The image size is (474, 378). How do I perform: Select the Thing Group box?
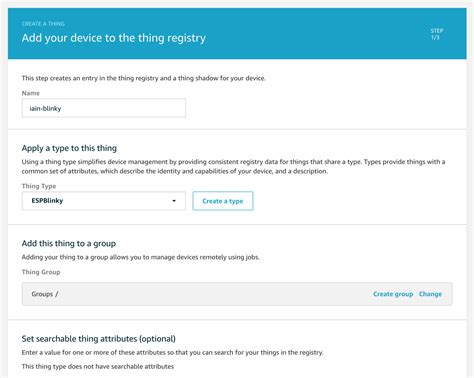click(x=237, y=294)
